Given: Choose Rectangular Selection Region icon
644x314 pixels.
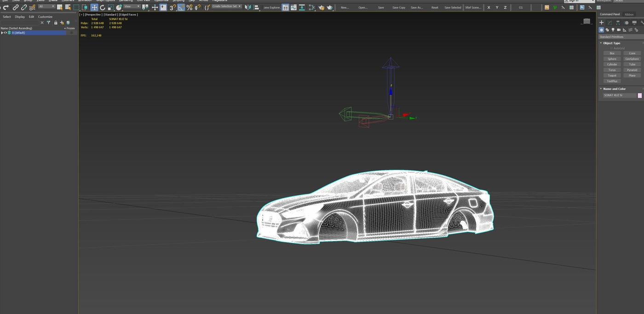Looking at the screenshot, I should pyautogui.click(x=76, y=7).
